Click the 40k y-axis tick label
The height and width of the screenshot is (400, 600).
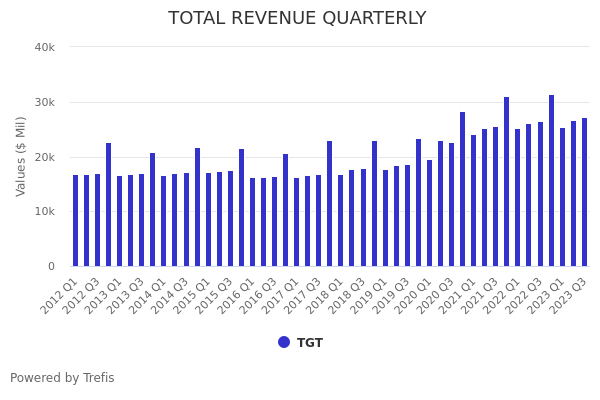pyautogui.click(x=44, y=47)
